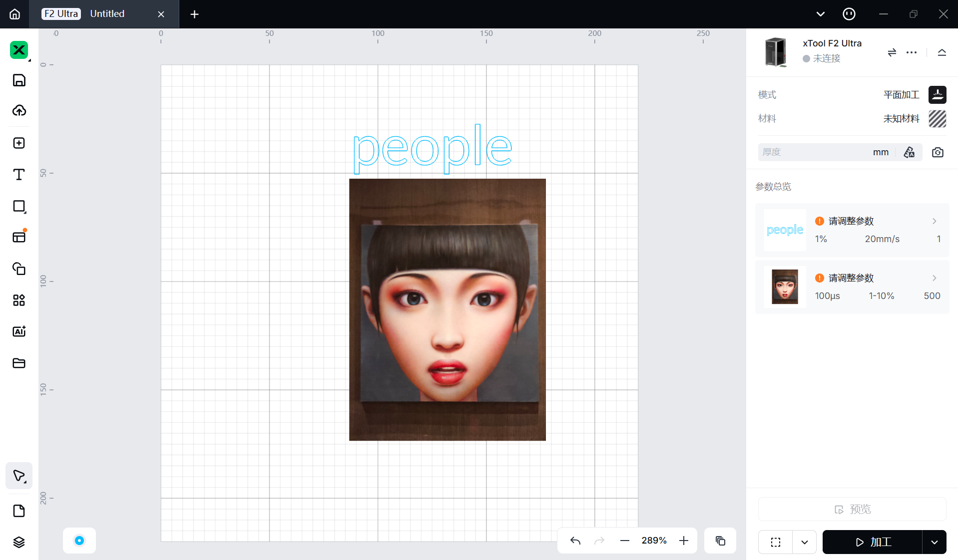The image size is (958, 560).
Task: Open the layers panel icon
Action: [x=19, y=542]
